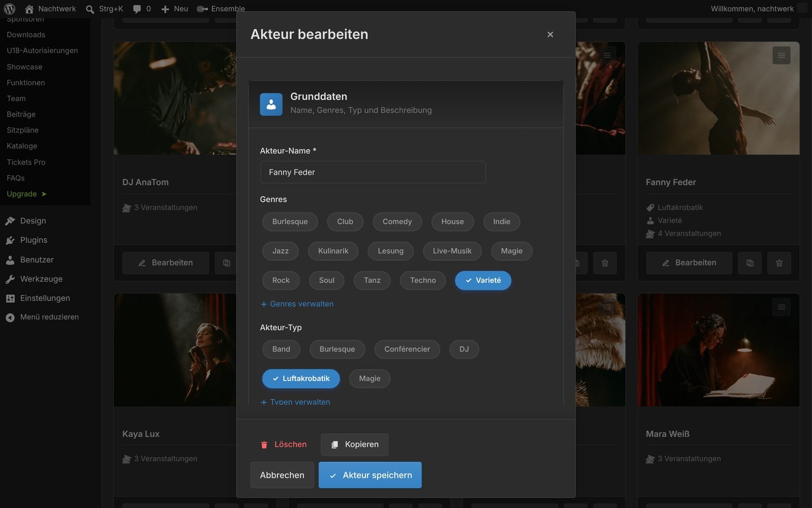Collapse sidebar with Menü reduzieren
Image resolution: width=812 pixels, height=508 pixels.
point(49,317)
